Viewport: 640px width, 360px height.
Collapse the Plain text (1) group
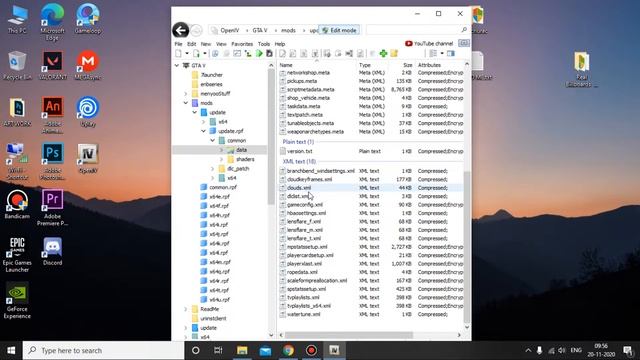click(x=298, y=142)
